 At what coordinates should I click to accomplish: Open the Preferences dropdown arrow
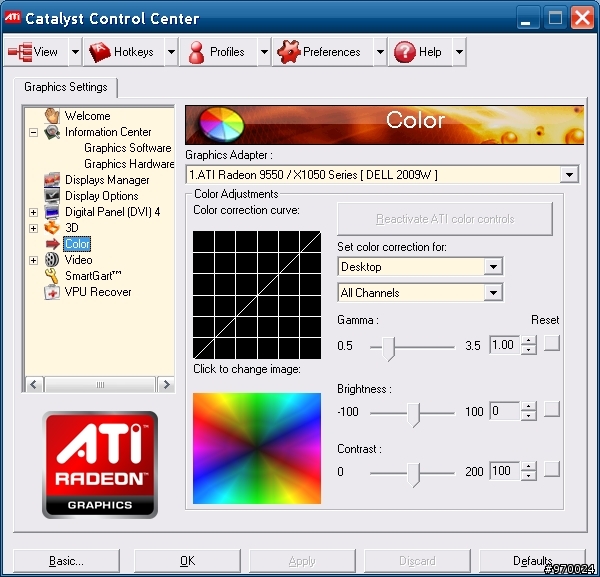pos(380,52)
